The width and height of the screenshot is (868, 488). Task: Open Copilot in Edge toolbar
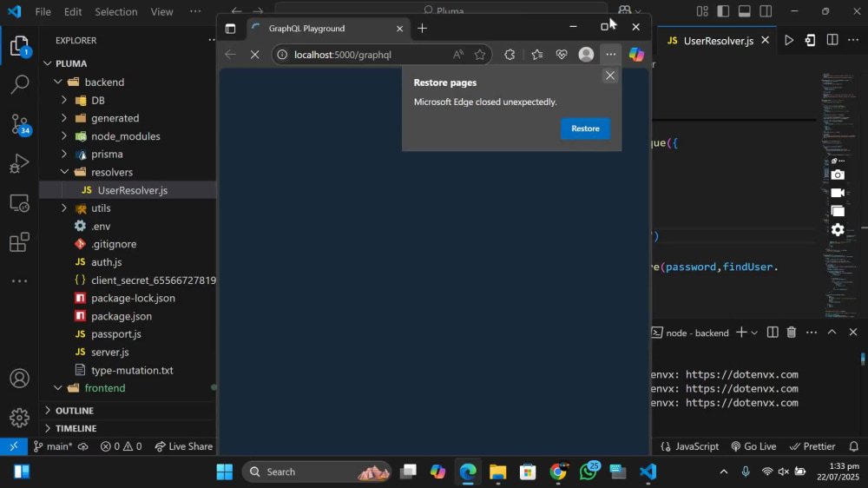click(x=636, y=55)
